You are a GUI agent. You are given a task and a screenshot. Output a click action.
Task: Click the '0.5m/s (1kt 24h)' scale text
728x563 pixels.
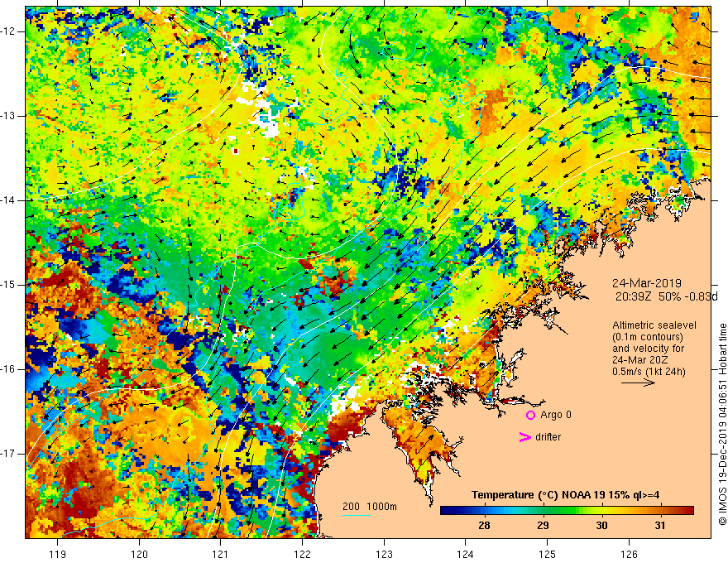click(649, 372)
